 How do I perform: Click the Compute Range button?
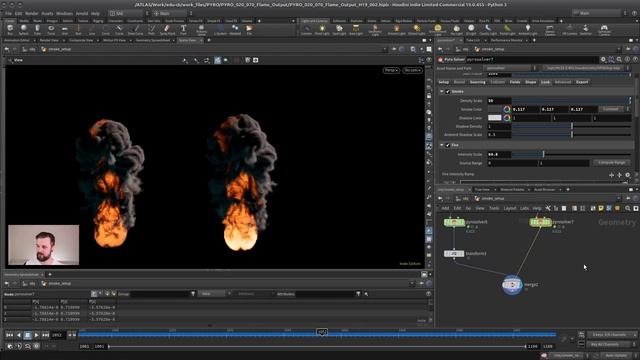(x=611, y=162)
